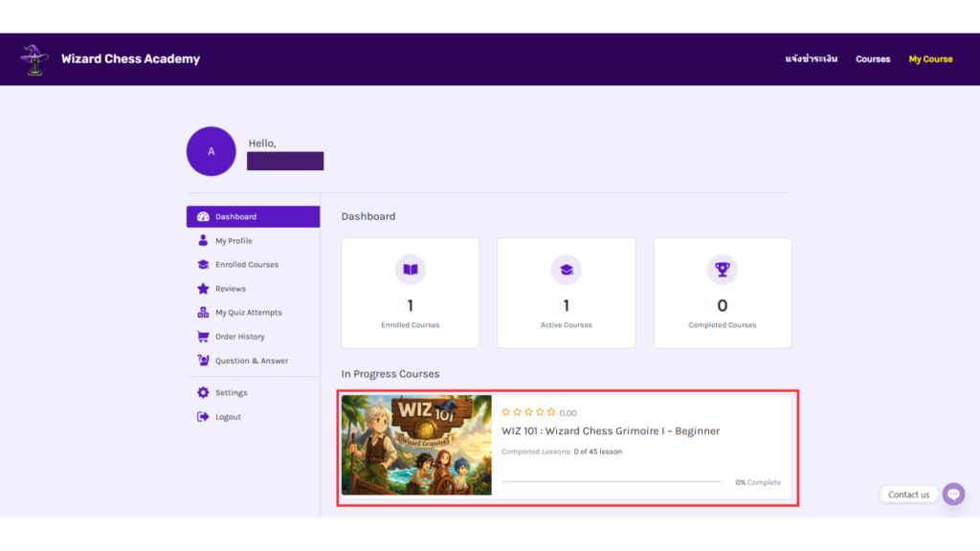
Task: Click the My Quiz Attempts icon
Action: coord(203,313)
